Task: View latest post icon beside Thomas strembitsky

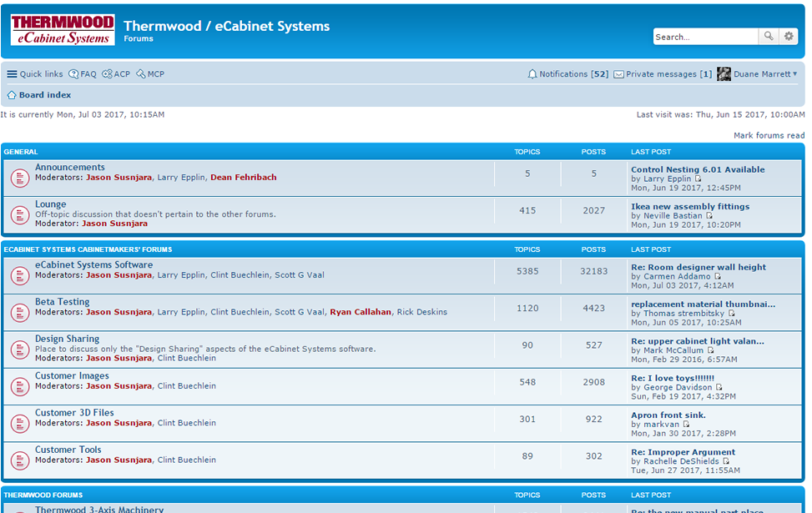Action: [731, 313]
